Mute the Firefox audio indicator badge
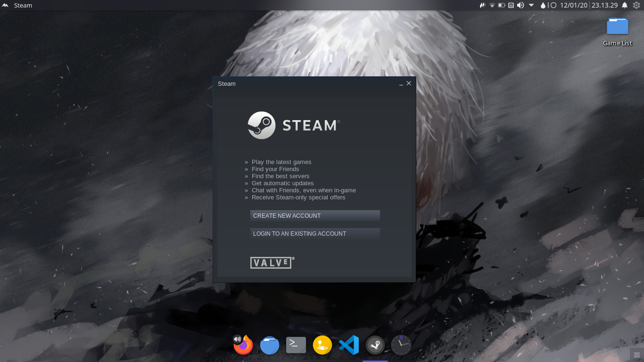Image resolution: width=644 pixels, height=362 pixels. [x=237, y=339]
